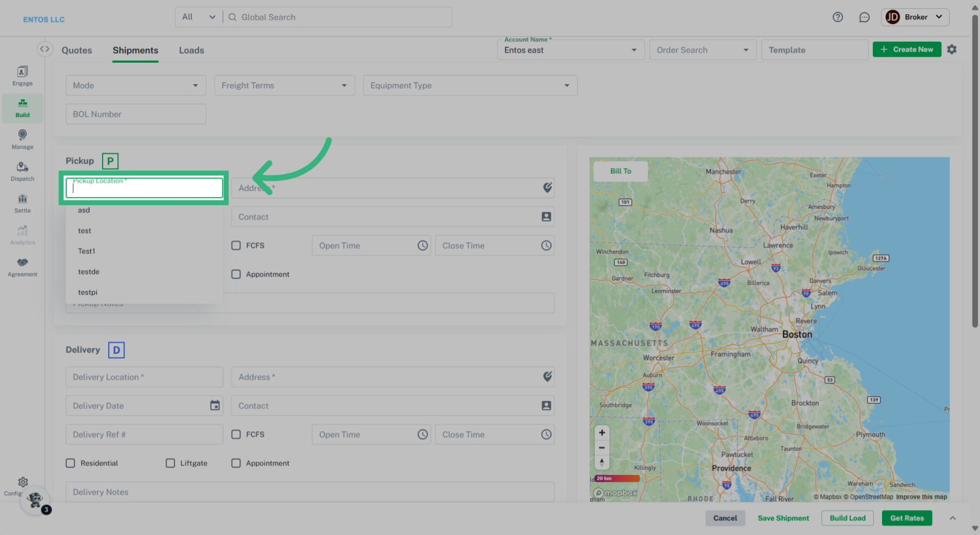
Task: Open the Settle sidebar section
Action: pos(22,203)
